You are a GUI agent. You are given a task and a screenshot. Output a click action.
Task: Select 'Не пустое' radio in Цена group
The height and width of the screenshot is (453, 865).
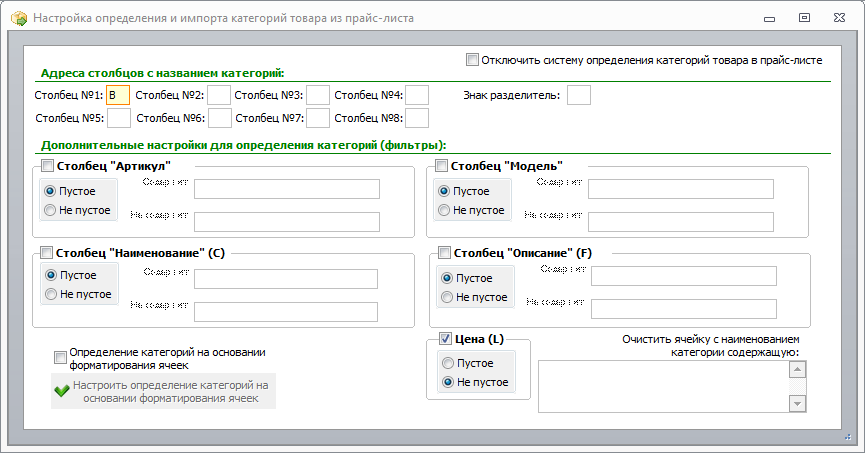point(448,382)
